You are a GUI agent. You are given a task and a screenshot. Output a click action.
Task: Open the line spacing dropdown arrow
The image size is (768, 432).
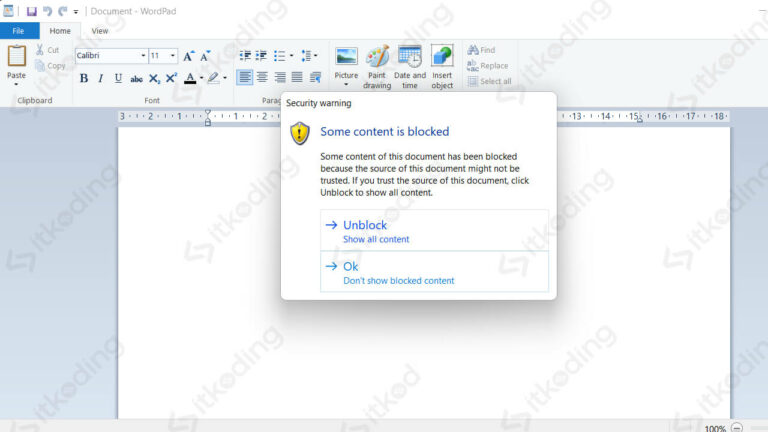coord(315,56)
